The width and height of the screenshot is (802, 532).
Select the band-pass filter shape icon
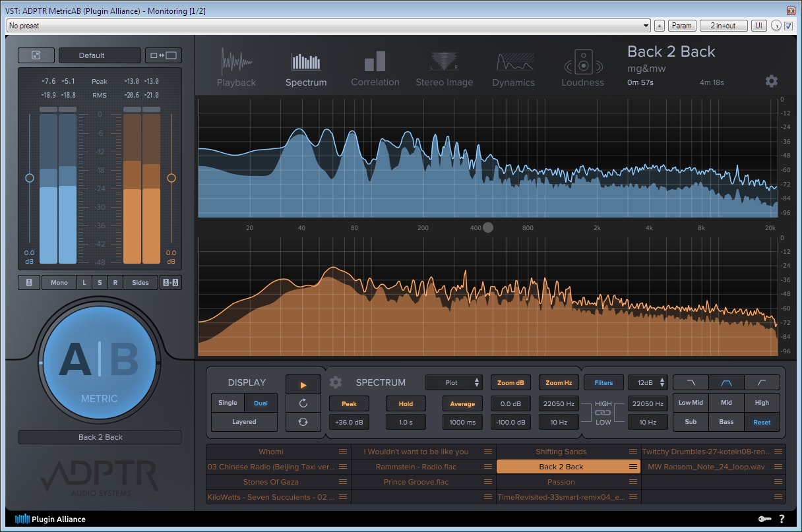click(726, 382)
